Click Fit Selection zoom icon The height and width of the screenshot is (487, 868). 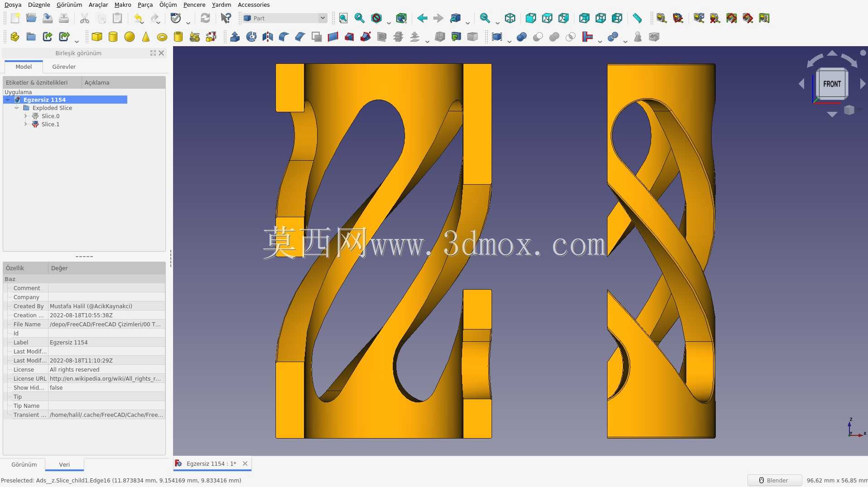[360, 18]
